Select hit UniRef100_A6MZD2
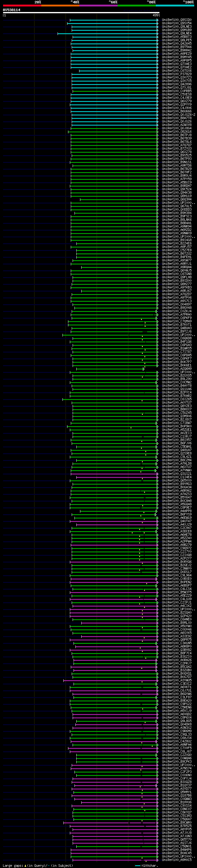Viewport: 197px width, 868px height. pos(177,230)
